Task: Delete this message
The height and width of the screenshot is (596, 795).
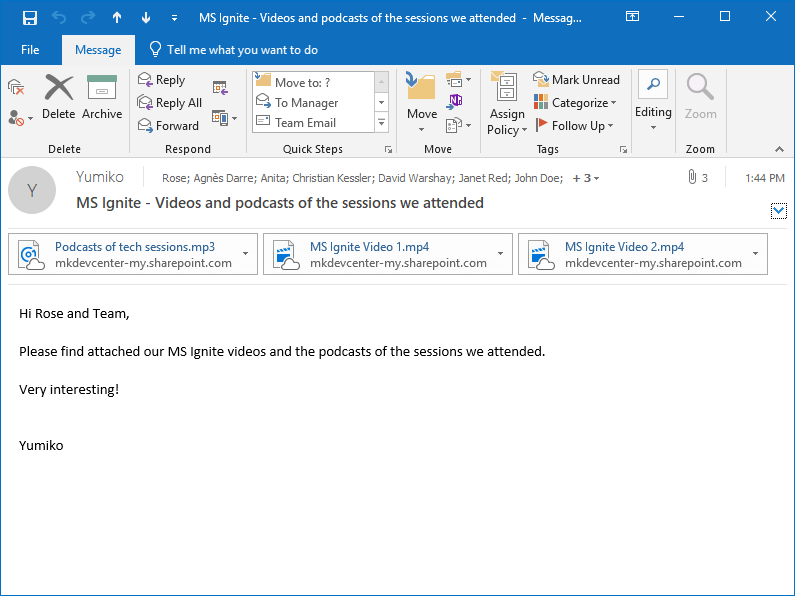Action: pyautogui.click(x=59, y=97)
